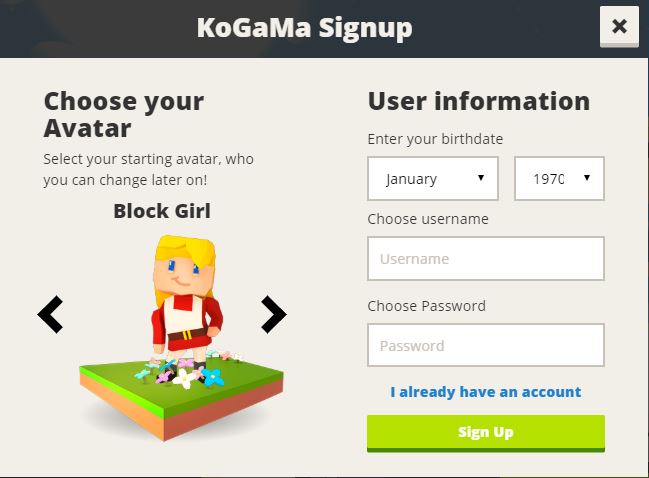Click the "KoGaMa Signup" title text

pyautogui.click(x=305, y=28)
